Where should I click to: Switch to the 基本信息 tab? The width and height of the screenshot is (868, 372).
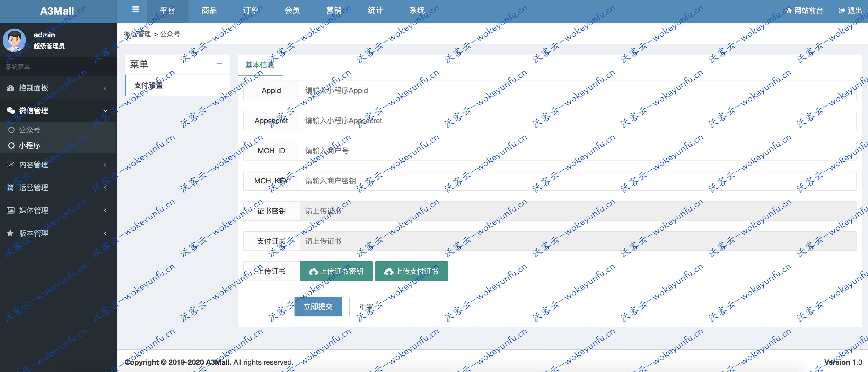click(260, 65)
